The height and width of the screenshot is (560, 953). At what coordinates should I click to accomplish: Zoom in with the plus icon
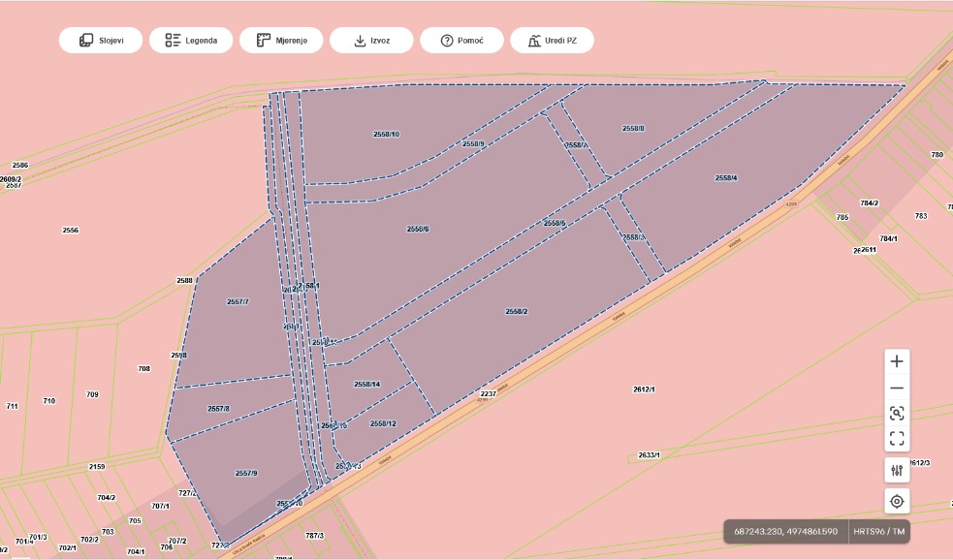point(897,362)
